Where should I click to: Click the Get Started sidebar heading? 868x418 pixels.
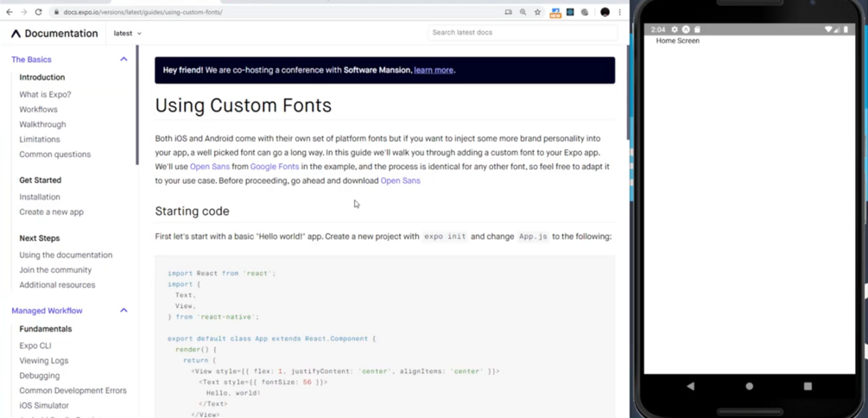(41, 180)
